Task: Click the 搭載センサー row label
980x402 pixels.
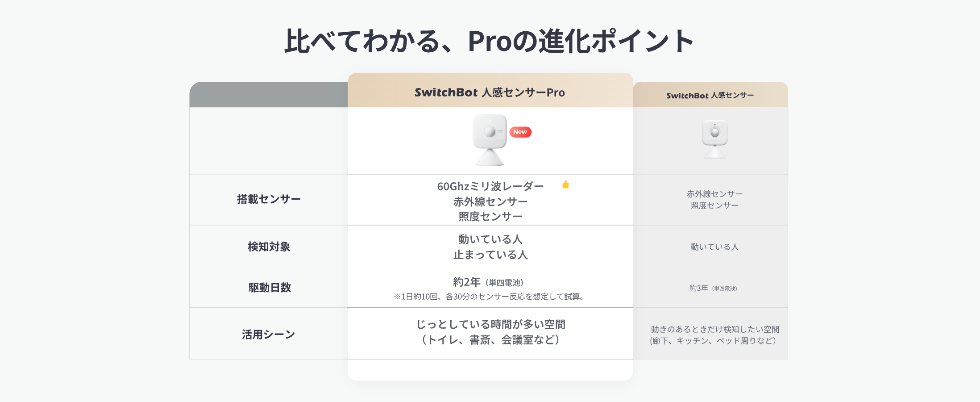Action: [x=269, y=199]
